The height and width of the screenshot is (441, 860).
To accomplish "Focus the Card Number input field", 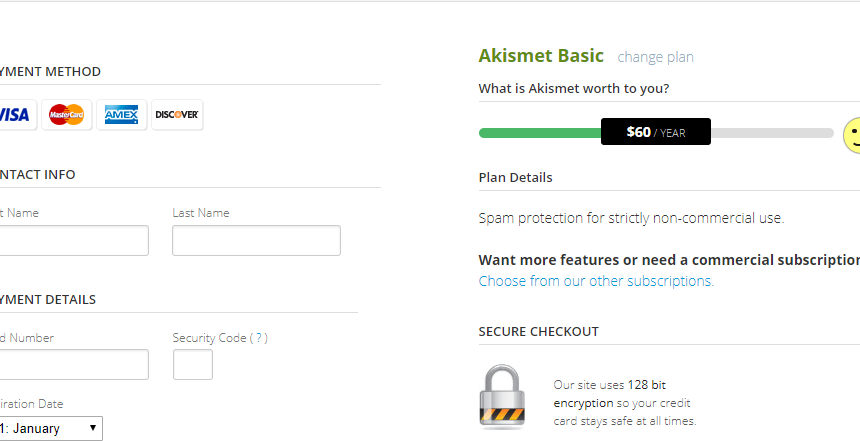I will [73, 364].
